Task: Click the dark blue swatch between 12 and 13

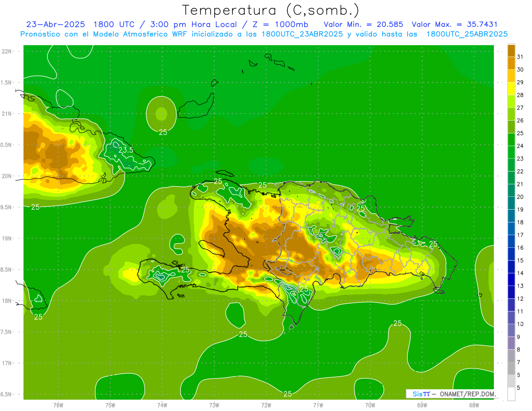Action: point(511,292)
